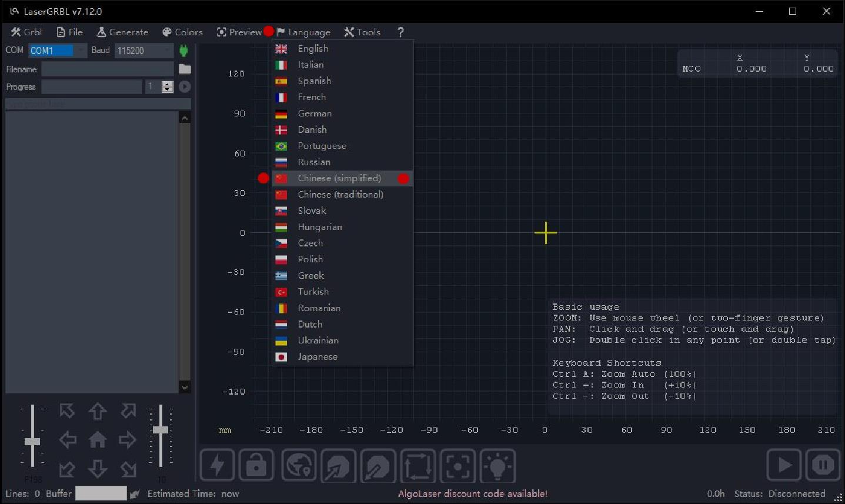Jog diagonally down-left arrow
This screenshot has width=845, height=504.
click(x=67, y=469)
